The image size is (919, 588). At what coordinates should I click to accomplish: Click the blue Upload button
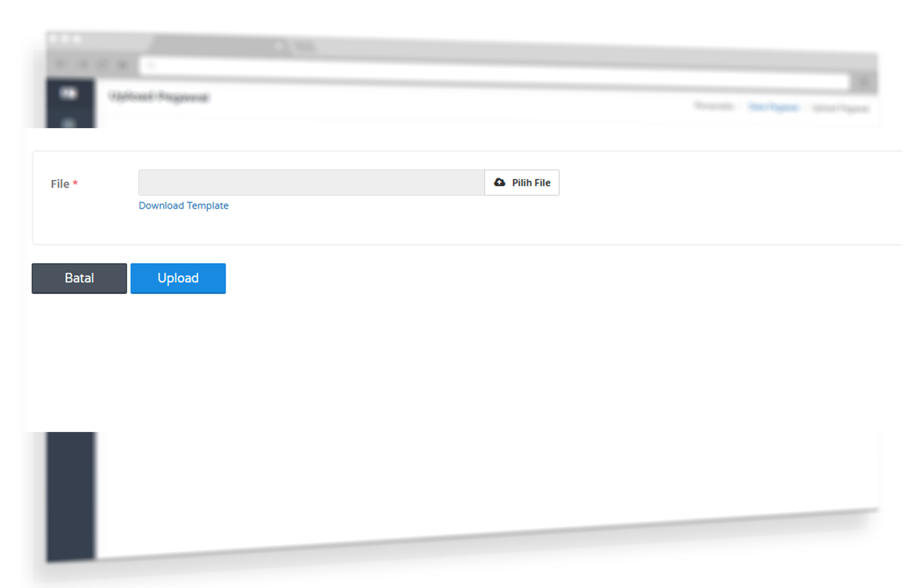(178, 278)
